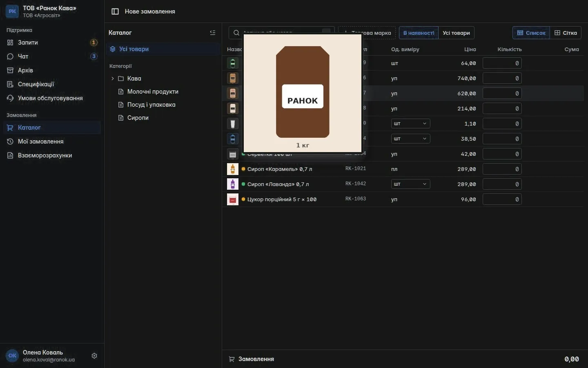Click the quantity field for Цукор порційний
This screenshot has height=368, width=588.
pyautogui.click(x=502, y=199)
